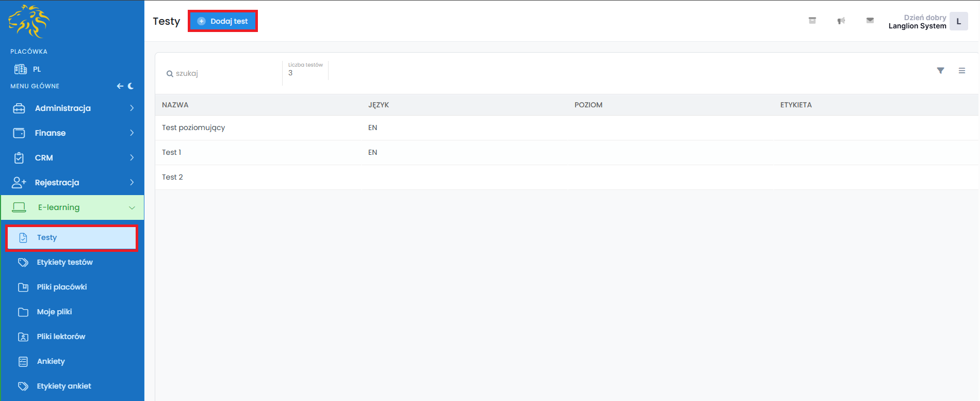Click the Langlion lion logo
The width and height of the screenshot is (980, 401).
pos(29,22)
